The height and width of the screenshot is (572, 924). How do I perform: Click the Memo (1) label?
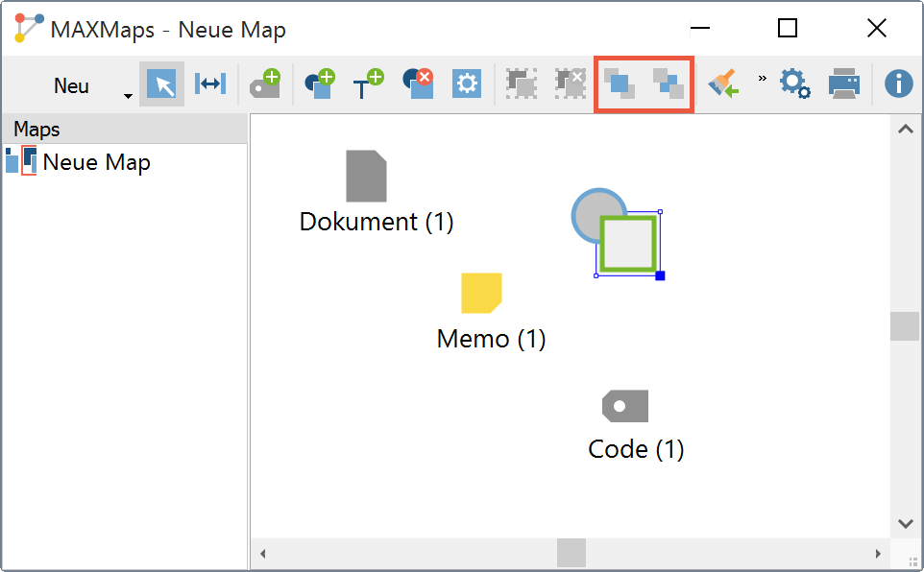click(492, 339)
